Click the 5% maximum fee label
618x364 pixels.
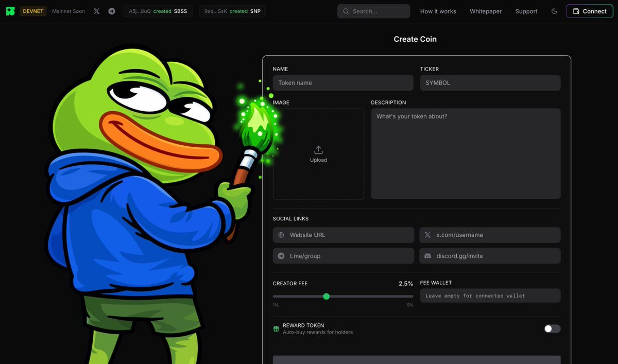[x=410, y=305]
